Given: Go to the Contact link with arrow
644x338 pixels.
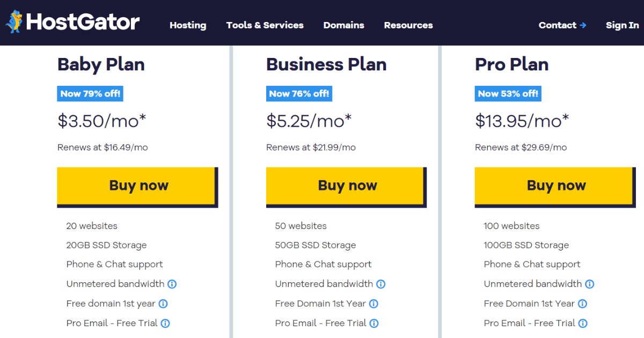Looking at the screenshot, I should (x=562, y=25).
